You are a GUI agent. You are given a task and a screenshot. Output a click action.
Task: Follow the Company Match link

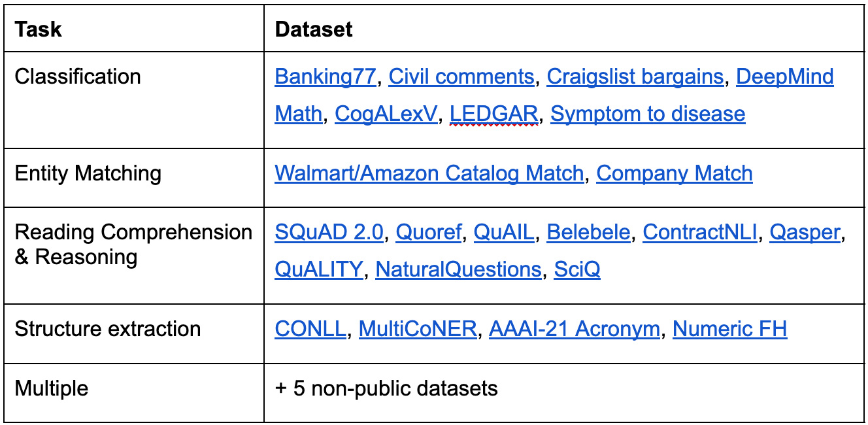(675, 173)
